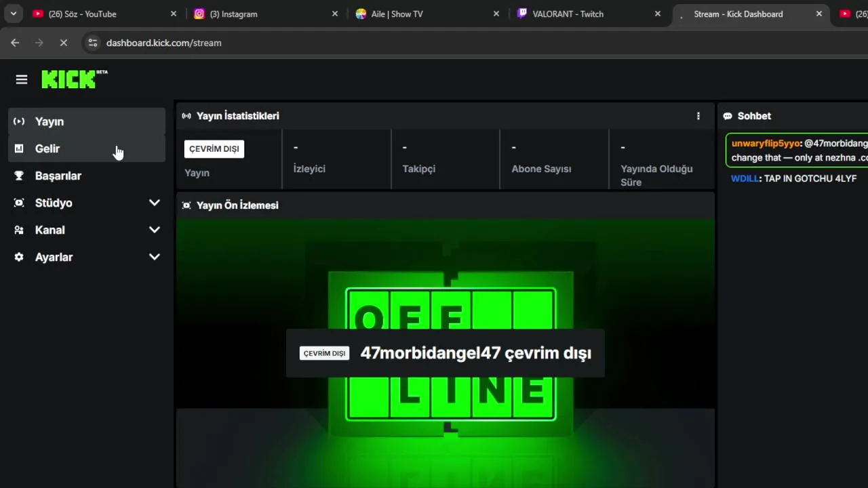The image size is (868, 488).
Task: Open the Yayın İstatistikleri three-dot menu
Action: point(698,116)
